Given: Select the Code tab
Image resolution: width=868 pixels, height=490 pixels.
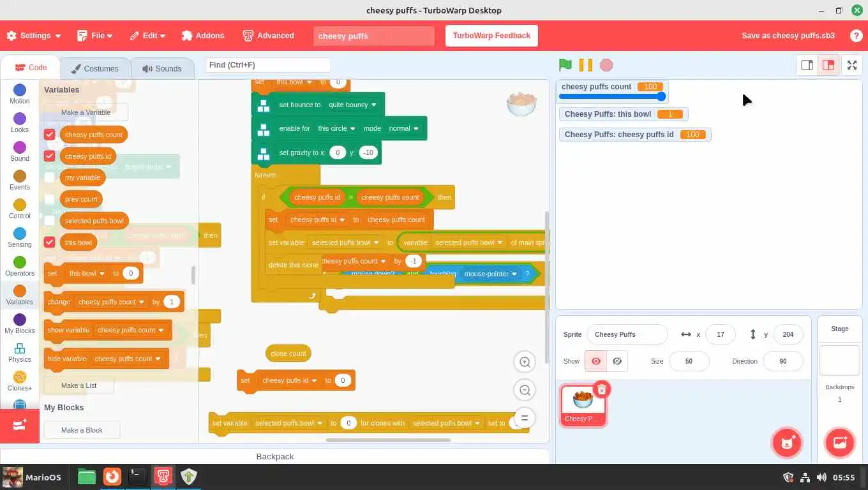Looking at the screenshot, I should click(x=31, y=68).
